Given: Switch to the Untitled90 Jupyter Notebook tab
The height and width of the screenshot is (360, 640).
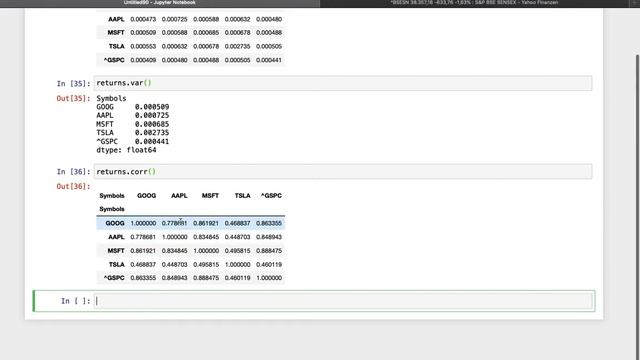Looking at the screenshot, I should coord(160,3).
